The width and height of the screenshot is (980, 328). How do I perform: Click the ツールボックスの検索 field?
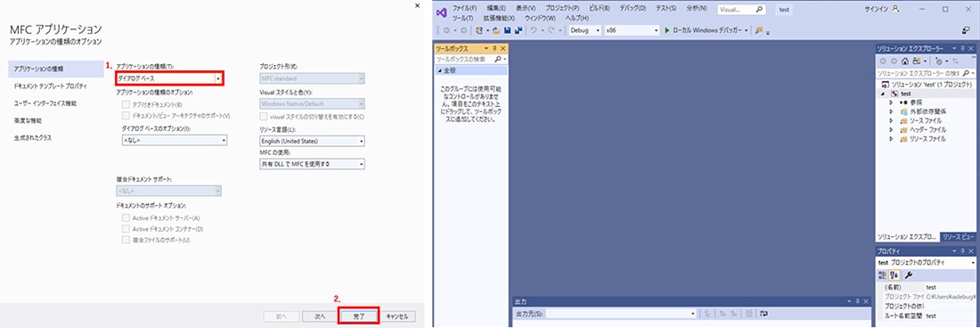pyautogui.click(x=470, y=59)
